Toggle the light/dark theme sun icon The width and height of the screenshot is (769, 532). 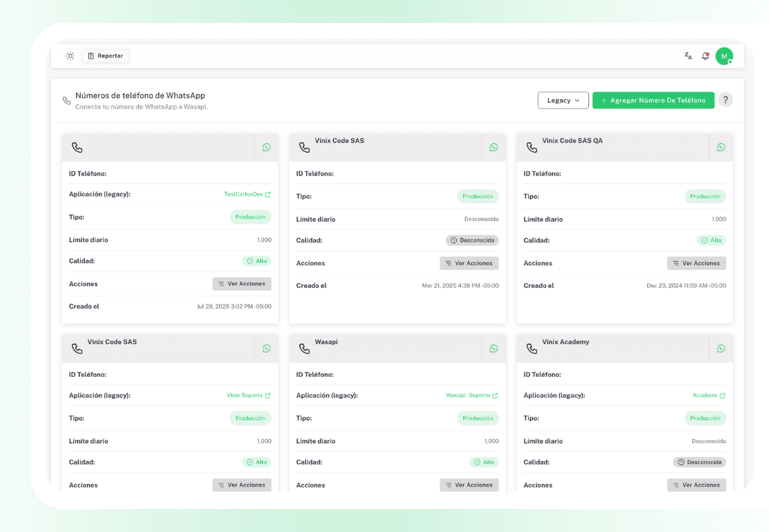[x=70, y=56]
